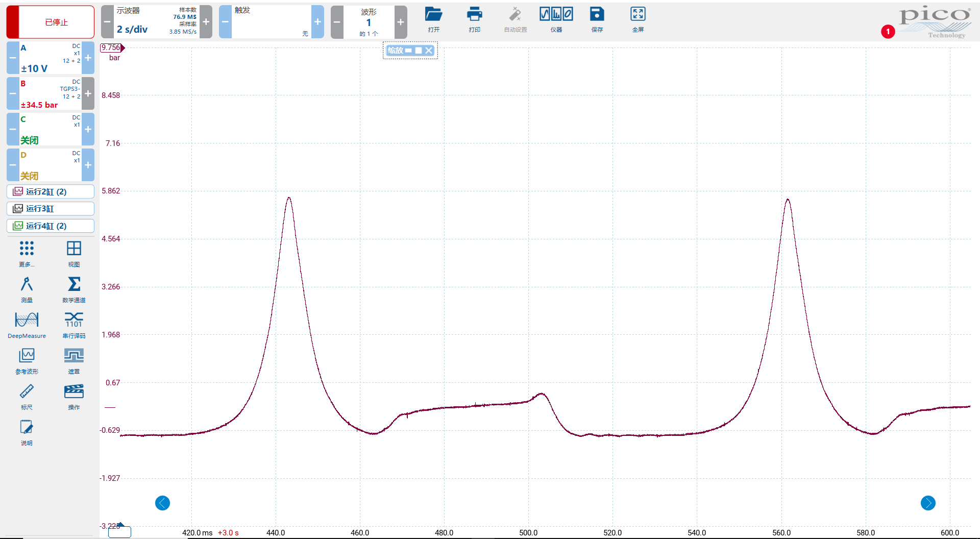Screen dimensions: 980x539
Task: Open the Views layout icon
Action: tap(74, 253)
